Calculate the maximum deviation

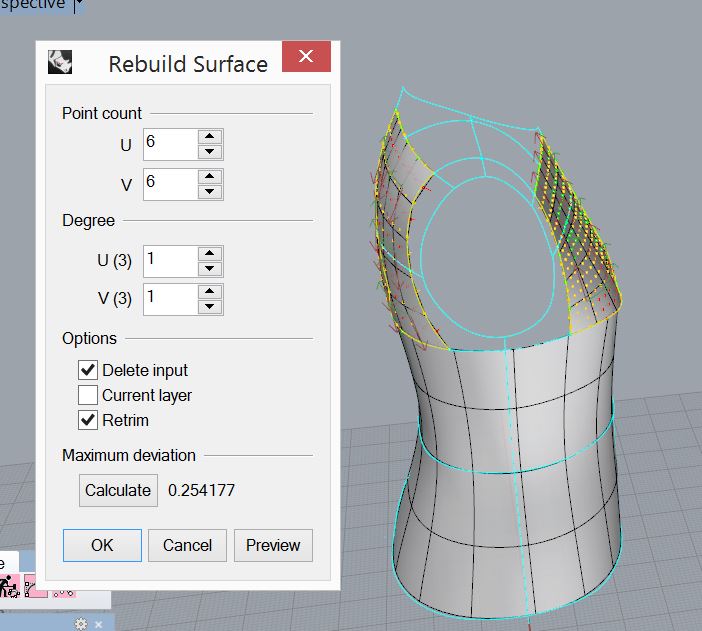118,490
